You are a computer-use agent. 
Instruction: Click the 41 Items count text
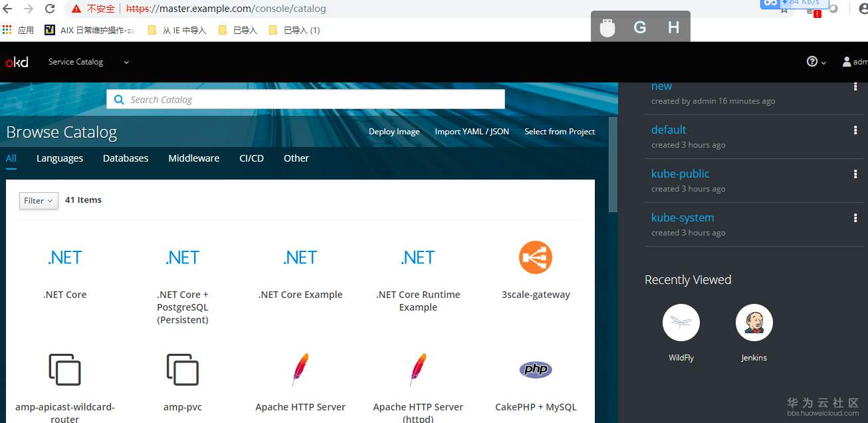tap(83, 200)
